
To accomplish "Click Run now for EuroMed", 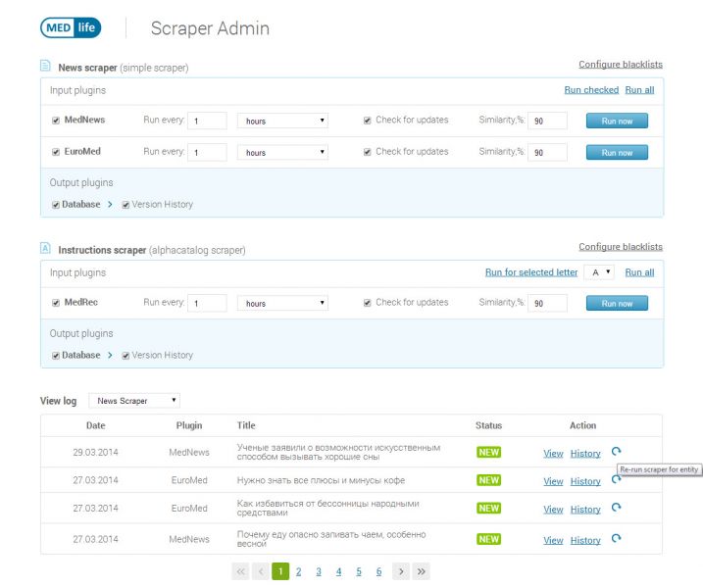I will [617, 152].
